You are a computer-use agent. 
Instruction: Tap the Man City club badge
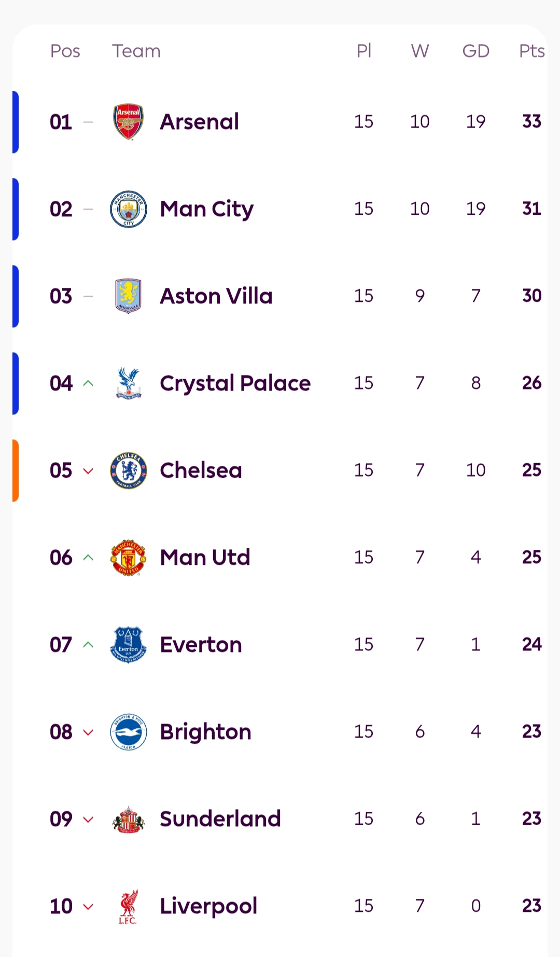pos(128,209)
